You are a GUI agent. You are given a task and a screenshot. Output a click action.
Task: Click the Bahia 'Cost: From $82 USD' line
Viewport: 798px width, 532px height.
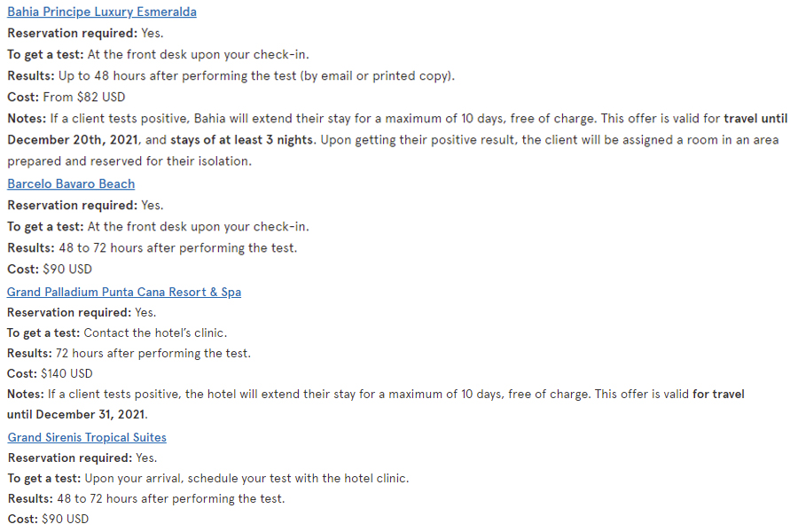pyautogui.click(x=66, y=97)
